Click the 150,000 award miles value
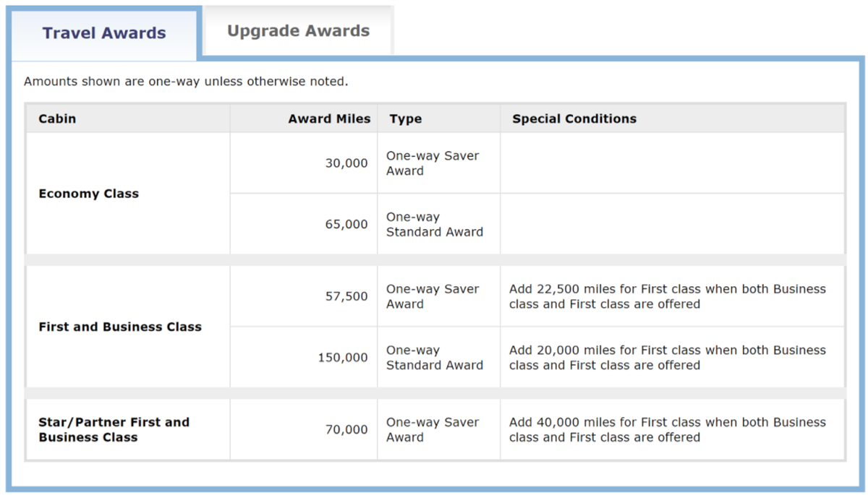The width and height of the screenshot is (868, 495). click(343, 357)
